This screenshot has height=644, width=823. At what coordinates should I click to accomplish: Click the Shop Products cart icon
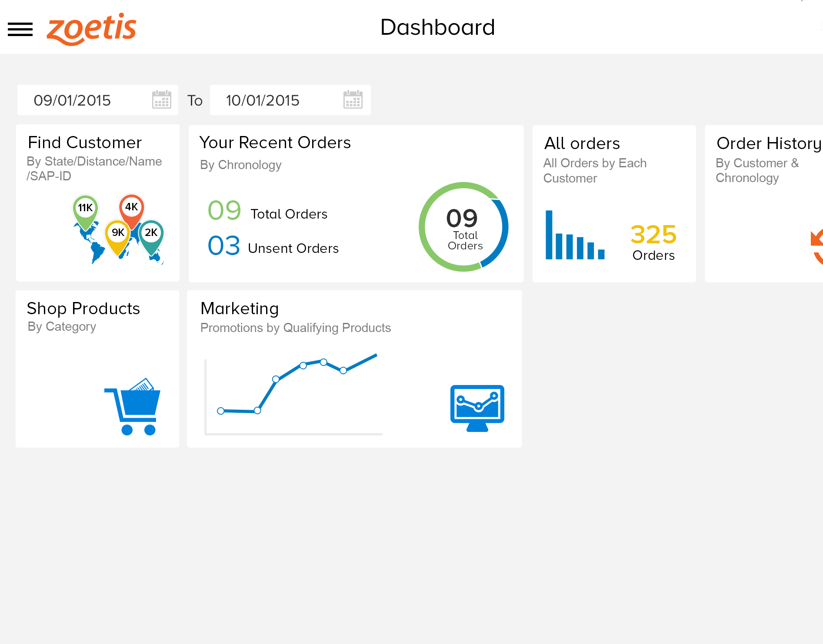pos(133,405)
